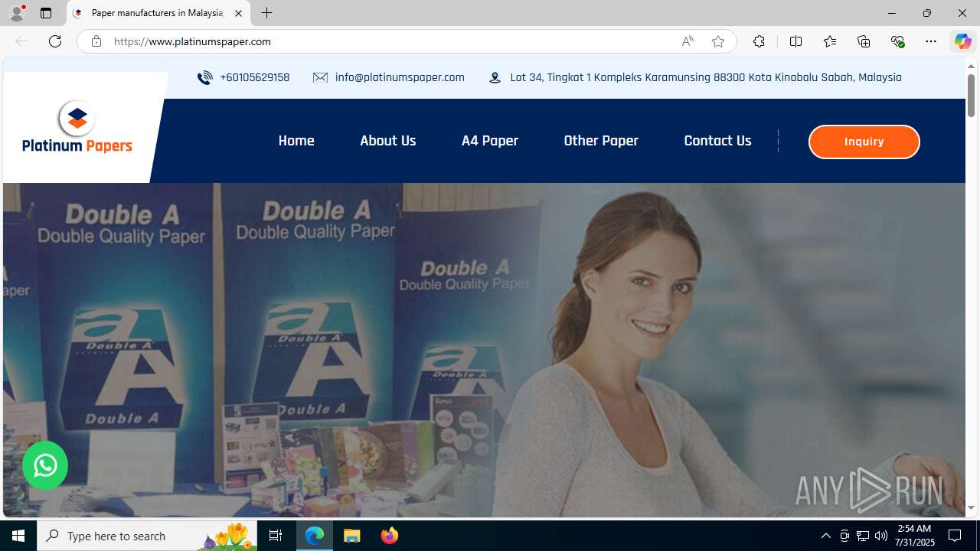
Task: Open Collections in Edge toolbar
Action: tap(864, 41)
